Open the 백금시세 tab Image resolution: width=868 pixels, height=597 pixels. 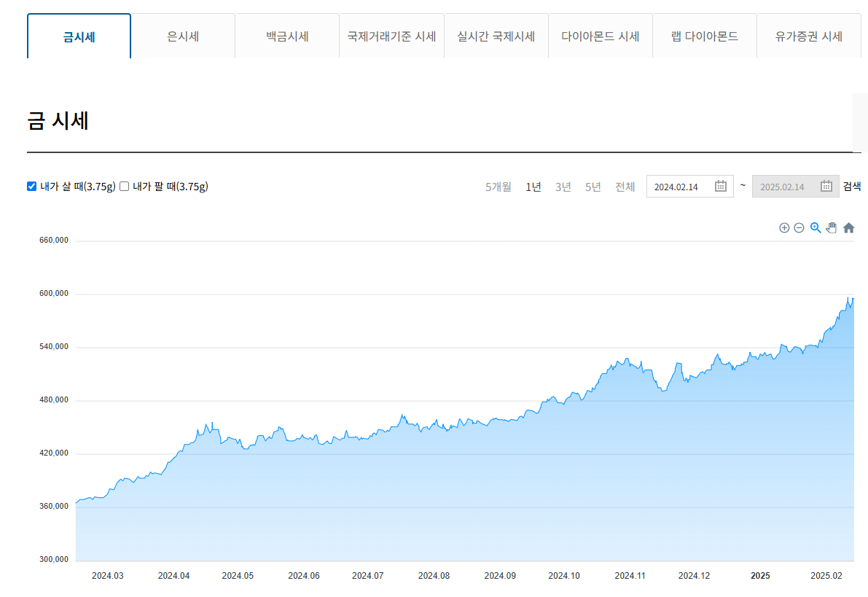coord(287,36)
